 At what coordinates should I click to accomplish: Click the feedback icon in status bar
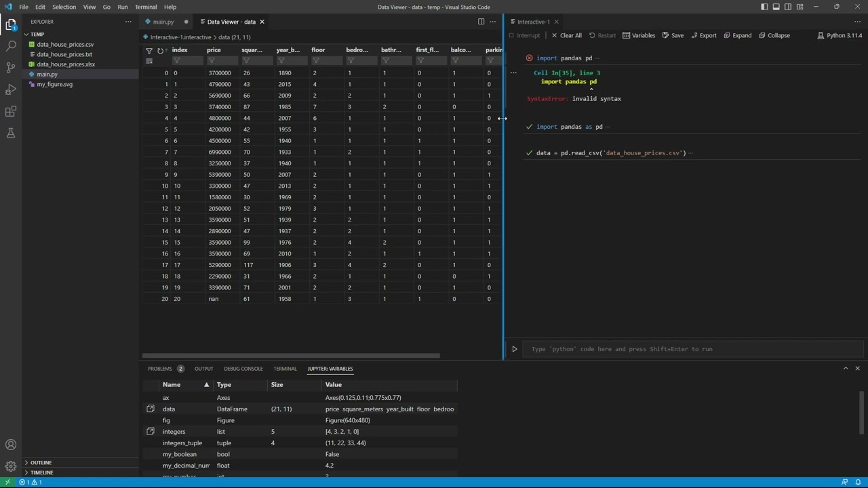pyautogui.click(x=844, y=482)
